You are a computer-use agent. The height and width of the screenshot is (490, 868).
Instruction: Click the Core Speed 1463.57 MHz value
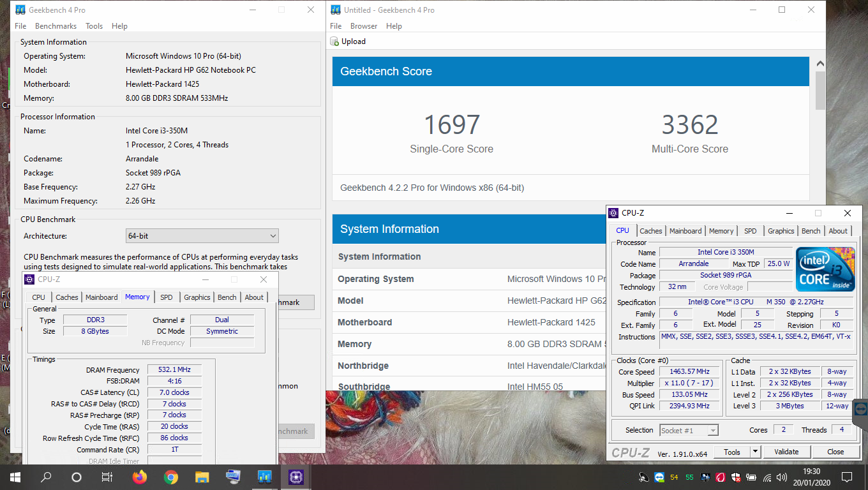point(690,371)
